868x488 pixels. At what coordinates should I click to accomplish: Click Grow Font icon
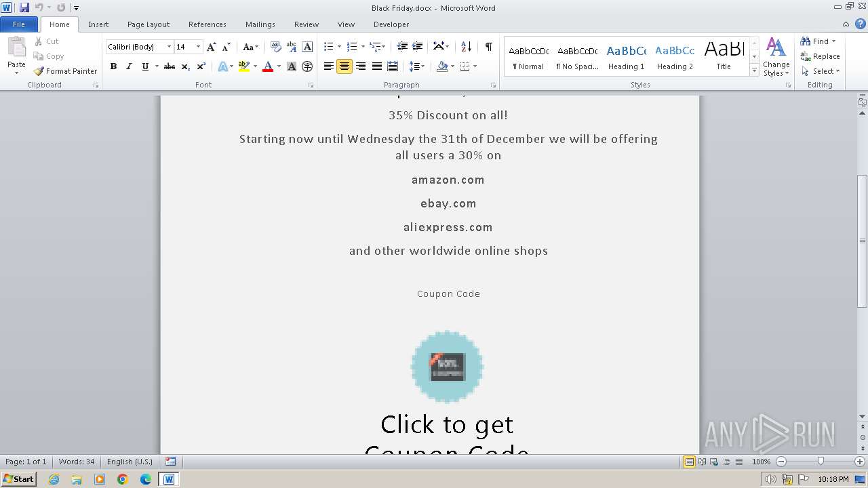(212, 47)
